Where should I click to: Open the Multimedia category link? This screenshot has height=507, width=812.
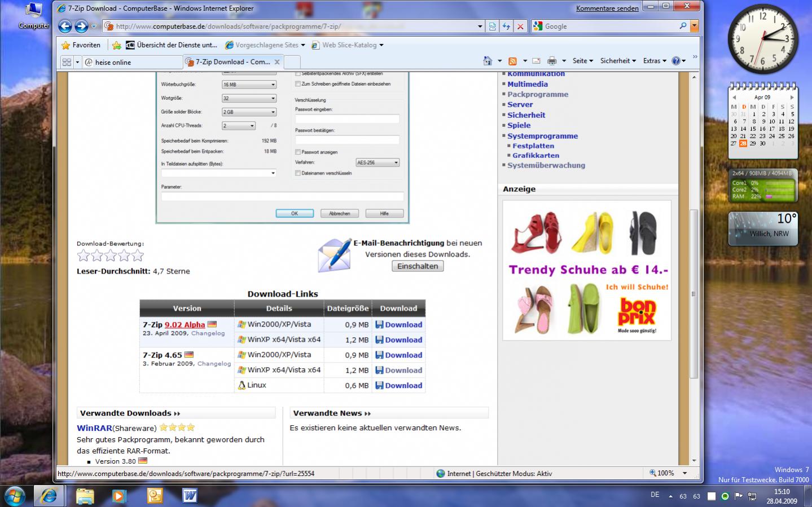(x=528, y=84)
